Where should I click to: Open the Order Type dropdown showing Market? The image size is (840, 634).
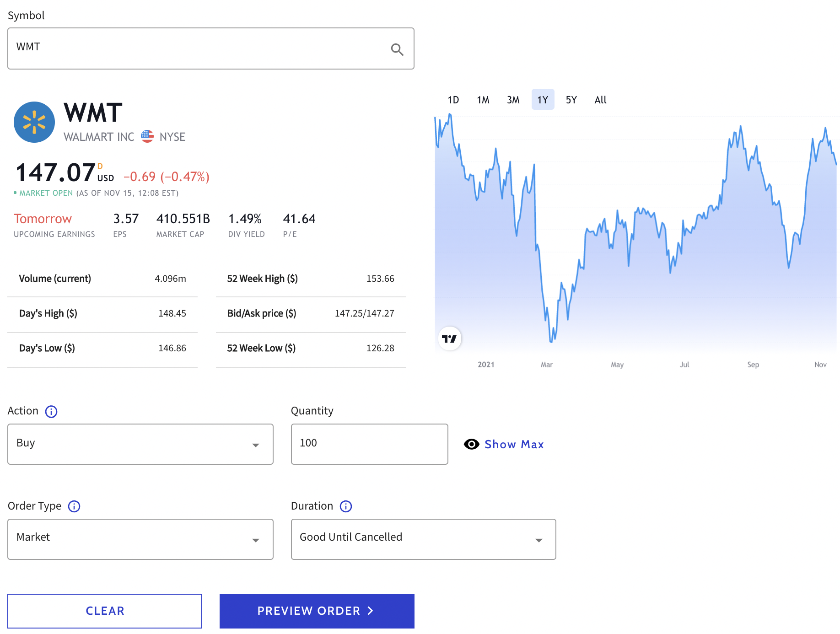140,539
